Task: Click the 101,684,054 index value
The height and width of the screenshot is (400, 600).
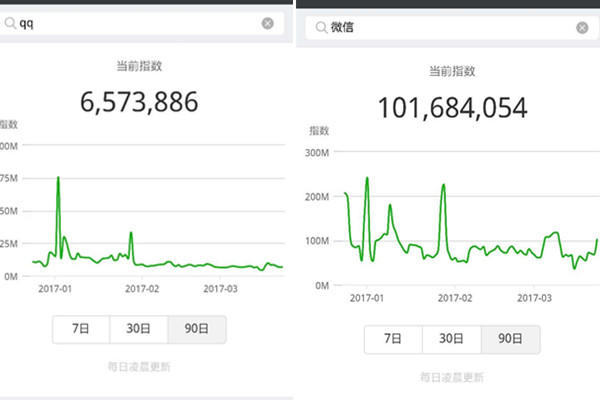Action: [x=453, y=108]
